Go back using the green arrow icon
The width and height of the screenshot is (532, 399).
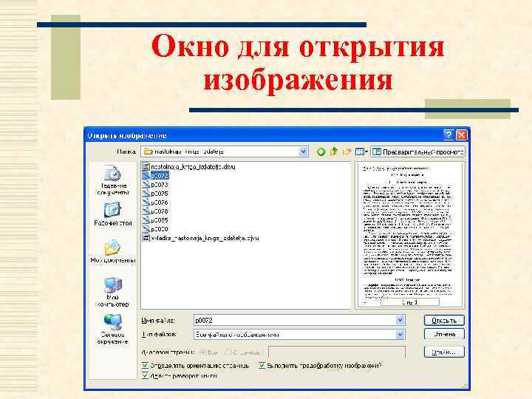pos(321,151)
